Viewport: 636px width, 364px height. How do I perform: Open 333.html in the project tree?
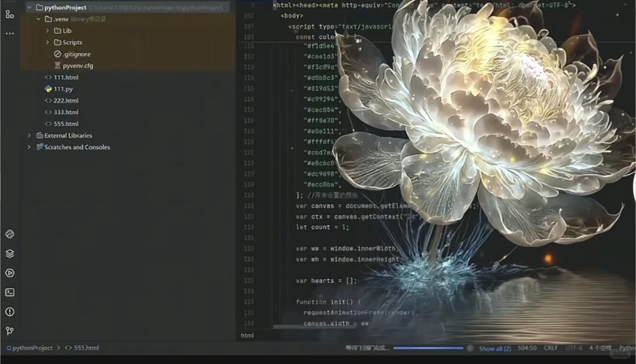62,112
